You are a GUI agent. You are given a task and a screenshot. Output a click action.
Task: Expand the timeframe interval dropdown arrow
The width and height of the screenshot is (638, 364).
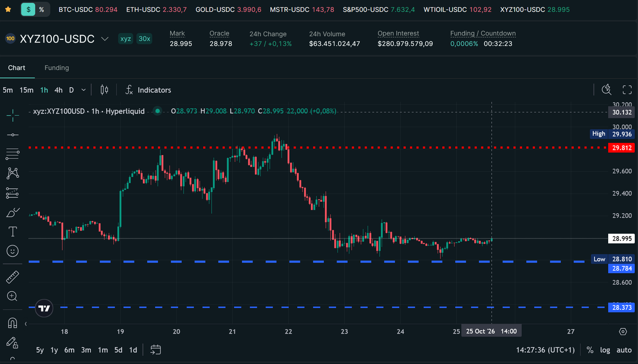[x=83, y=90]
